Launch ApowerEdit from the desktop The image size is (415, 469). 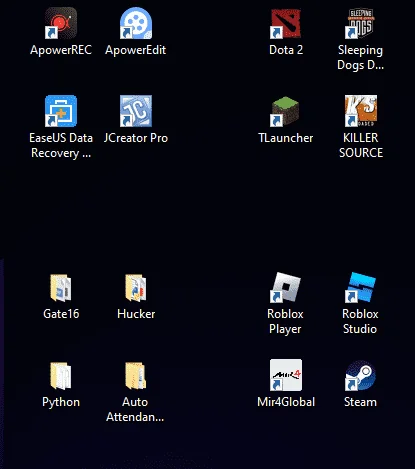pyautogui.click(x=136, y=23)
